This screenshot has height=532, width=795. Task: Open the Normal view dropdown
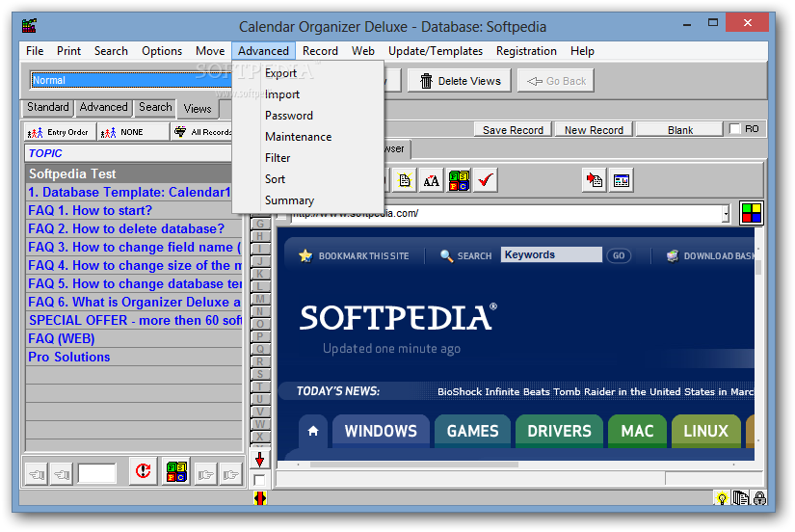131,80
